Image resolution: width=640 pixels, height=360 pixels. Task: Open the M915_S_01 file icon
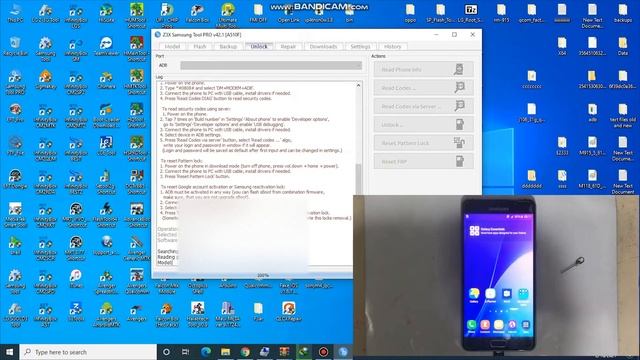coord(592,146)
